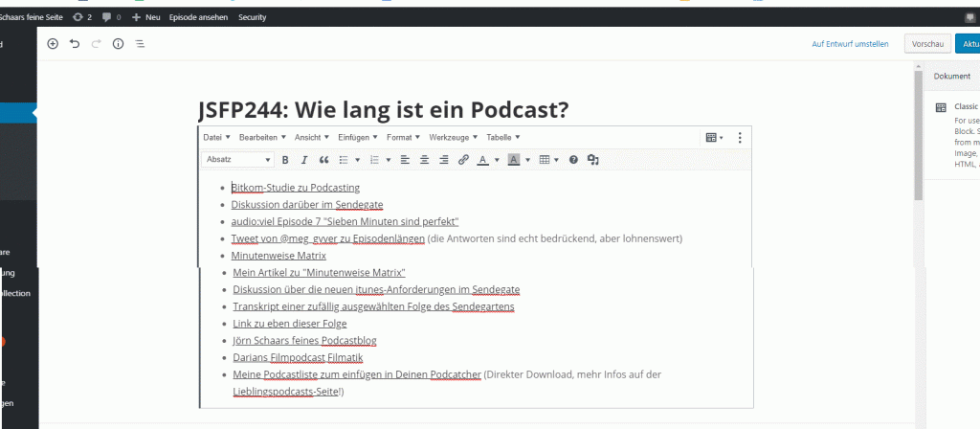
Task: Click the Vorschau button
Action: click(x=927, y=44)
